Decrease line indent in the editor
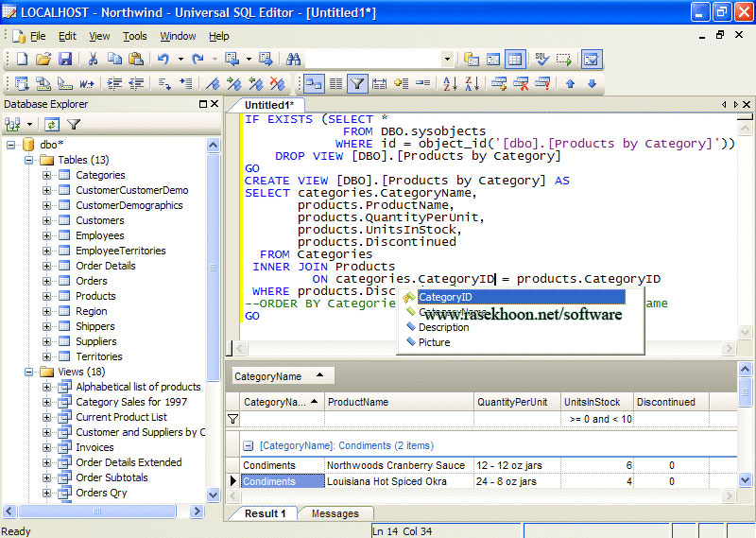Screen dimensions: 756x538 click(136, 83)
